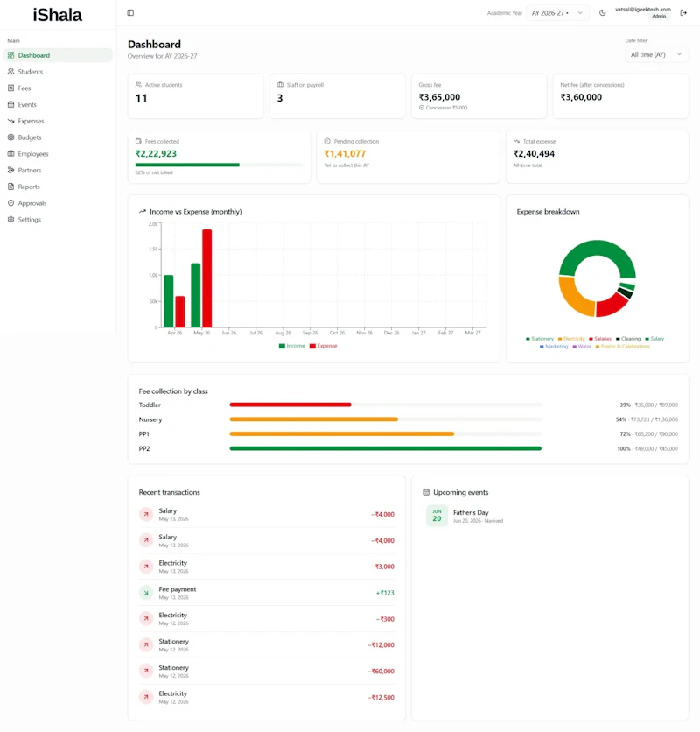Click the Expenses trend icon in sidebar
The width and height of the screenshot is (700, 732).
10,121
